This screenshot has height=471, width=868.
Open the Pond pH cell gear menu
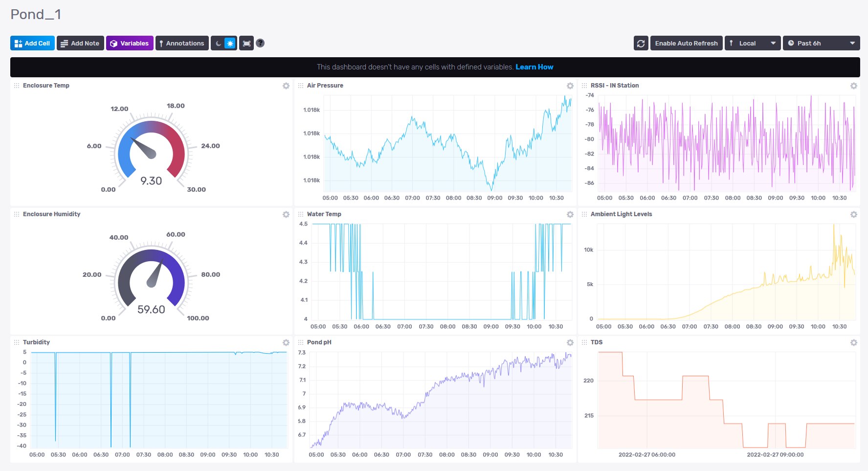pyautogui.click(x=570, y=343)
